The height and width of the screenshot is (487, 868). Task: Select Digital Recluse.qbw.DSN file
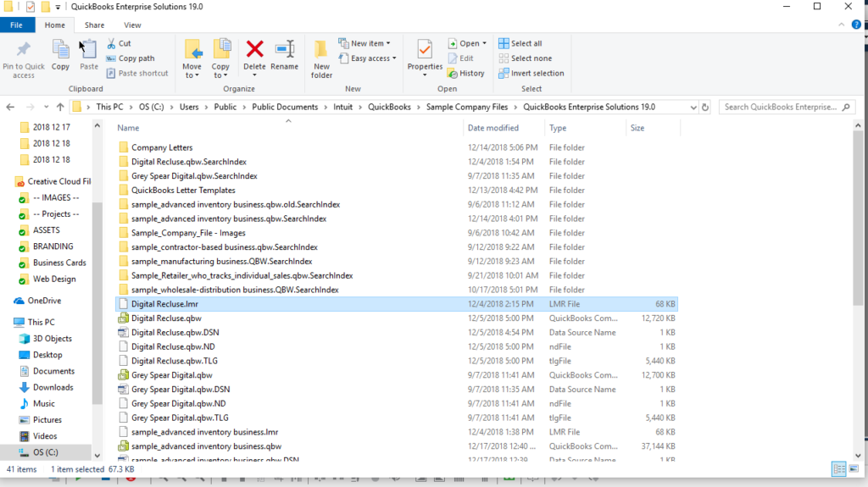click(x=169, y=333)
